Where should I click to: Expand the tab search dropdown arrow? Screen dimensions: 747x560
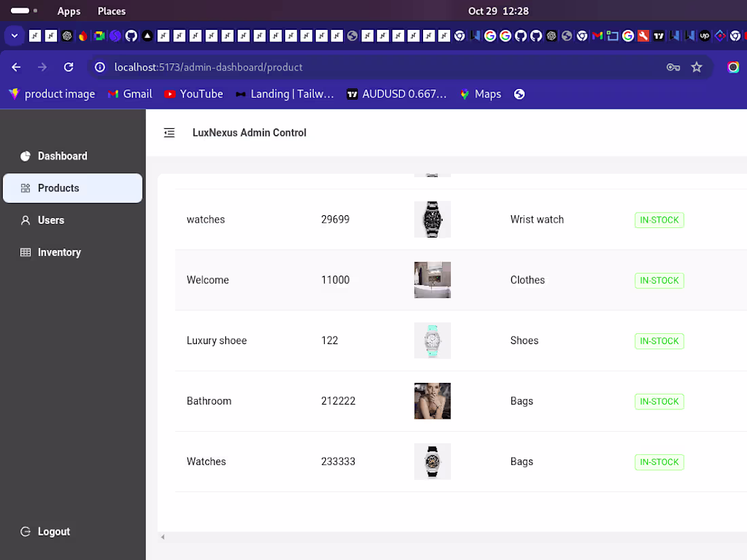point(15,36)
